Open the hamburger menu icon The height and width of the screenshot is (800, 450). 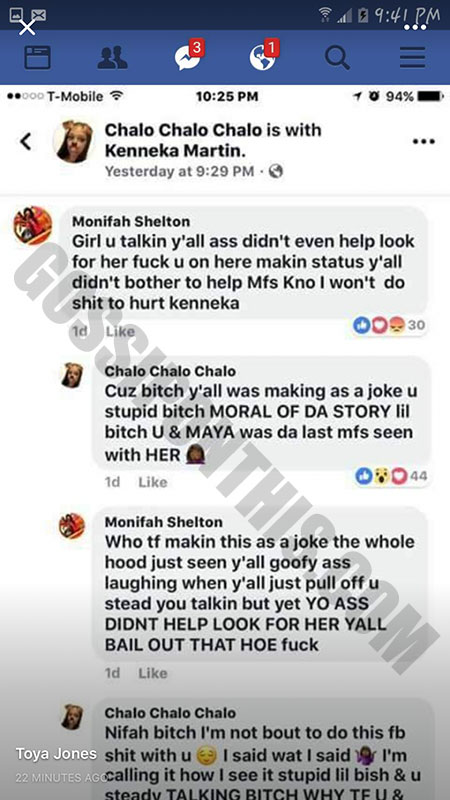pyautogui.click(x=412, y=57)
